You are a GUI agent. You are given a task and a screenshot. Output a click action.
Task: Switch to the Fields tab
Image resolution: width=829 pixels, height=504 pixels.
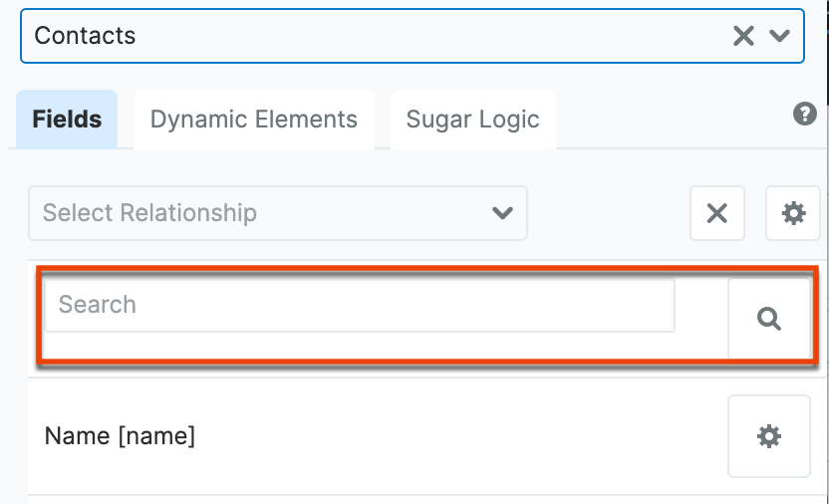tap(67, 120)
